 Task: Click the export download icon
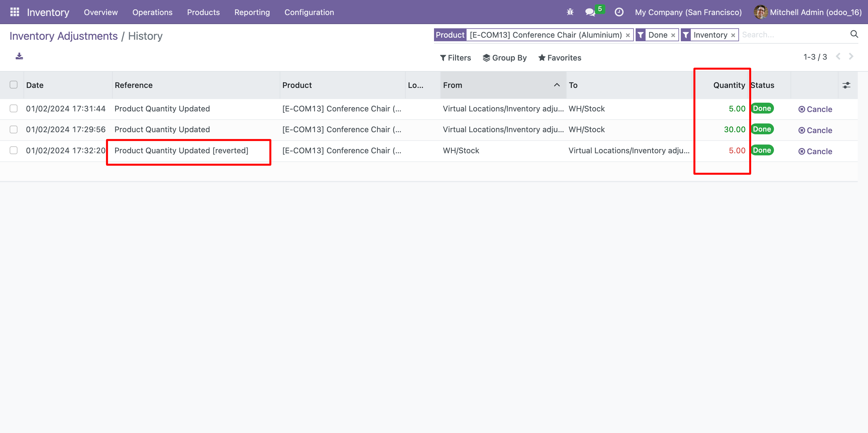coord(19,56)
